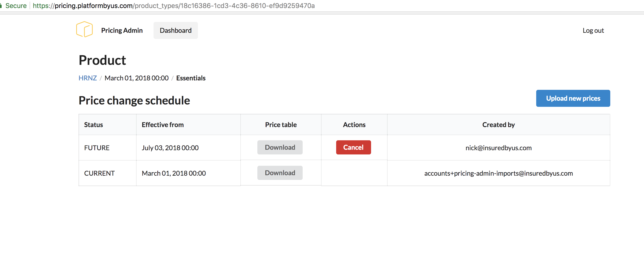This screenshot has height=253, width=644.
Task: Download the CURRENT price table
Action: pyautogui.click(x=280, y=173)
